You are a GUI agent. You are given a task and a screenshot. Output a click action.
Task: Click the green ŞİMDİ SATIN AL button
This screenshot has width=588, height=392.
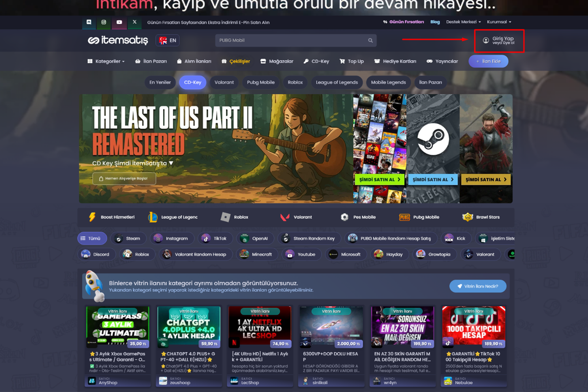(x=380, y=179)
